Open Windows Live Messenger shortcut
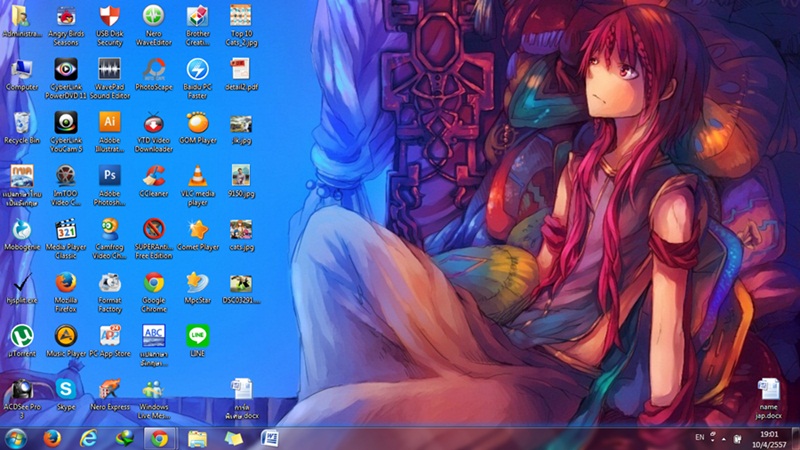The image size is (800, 450). [x=154, y=398]
